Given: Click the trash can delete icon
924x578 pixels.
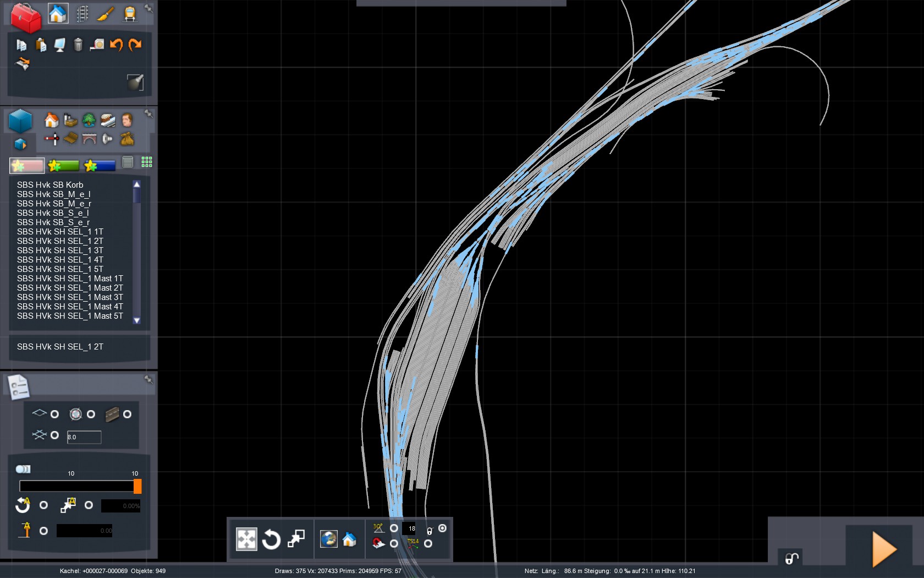Looking at the screenshot, I should point(78,45).
